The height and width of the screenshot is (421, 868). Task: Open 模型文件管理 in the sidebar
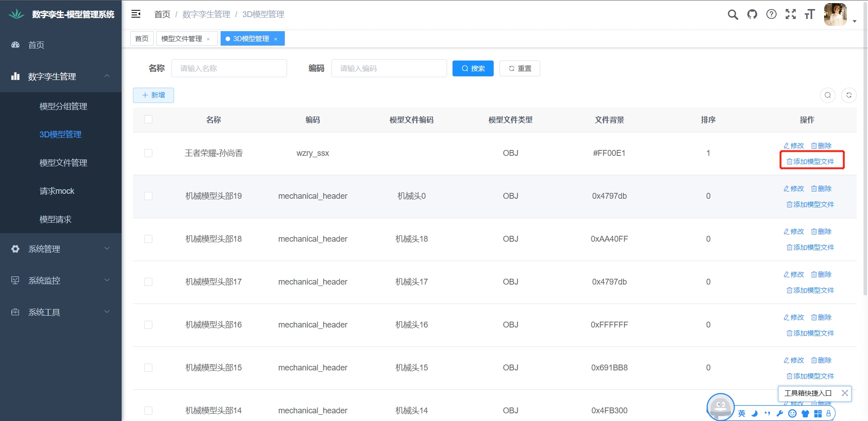coord(63,163)
